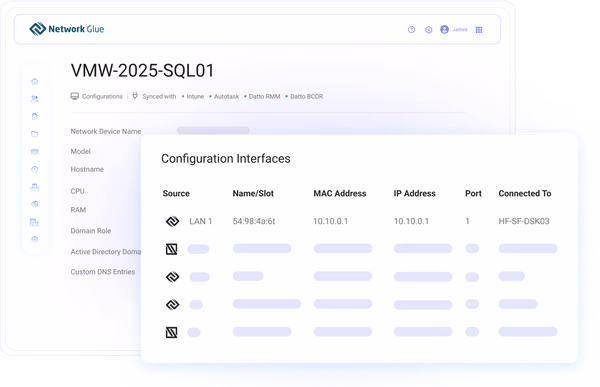Click the user avatar icon
The image size is (600, 387).
444,29
